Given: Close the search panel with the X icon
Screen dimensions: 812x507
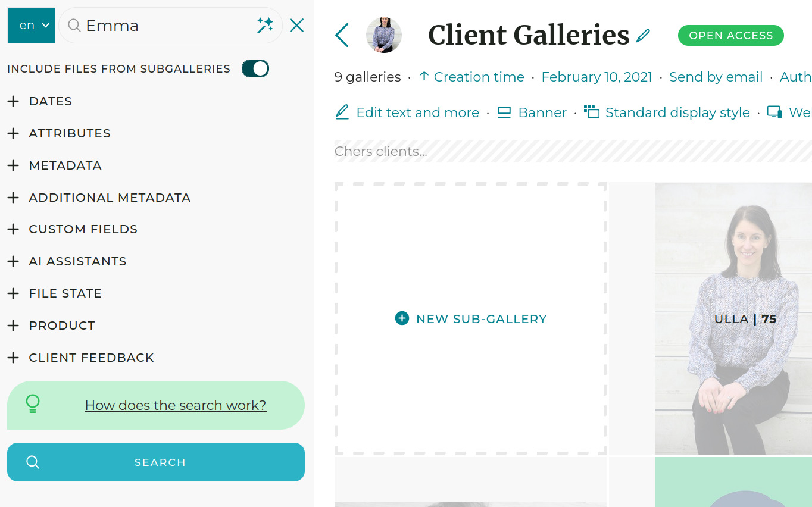Looking at the screenshot, I should pos(296,25).
